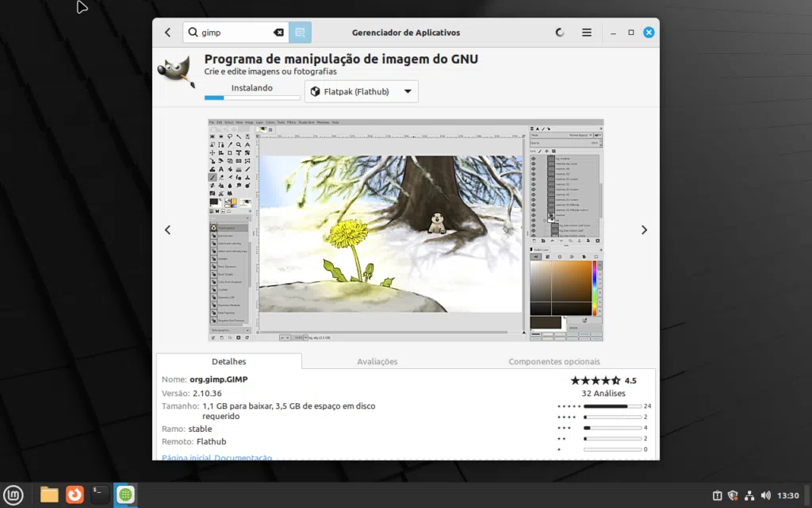Open the hamburger menu icon

(586, 33)
